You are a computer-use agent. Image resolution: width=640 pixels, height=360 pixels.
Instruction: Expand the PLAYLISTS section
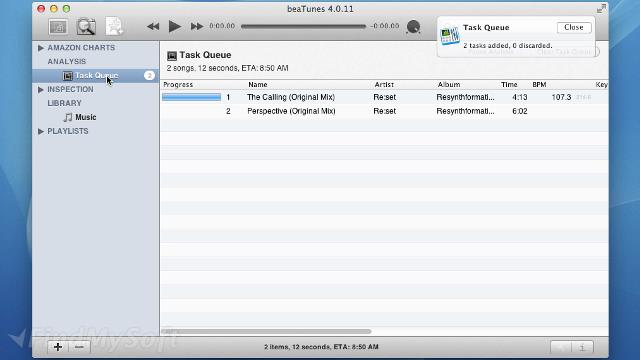(40, 131)
